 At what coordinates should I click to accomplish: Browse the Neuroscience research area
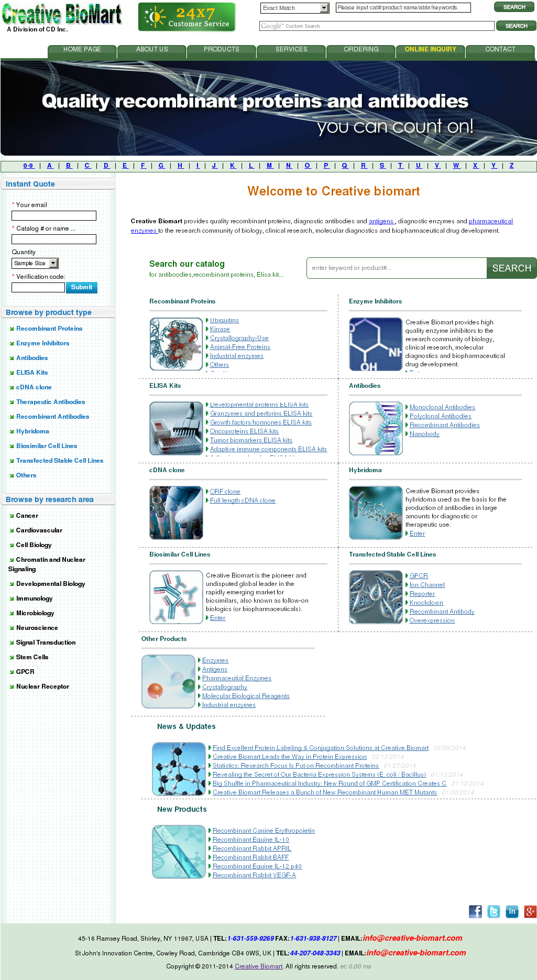click(37, 628)
